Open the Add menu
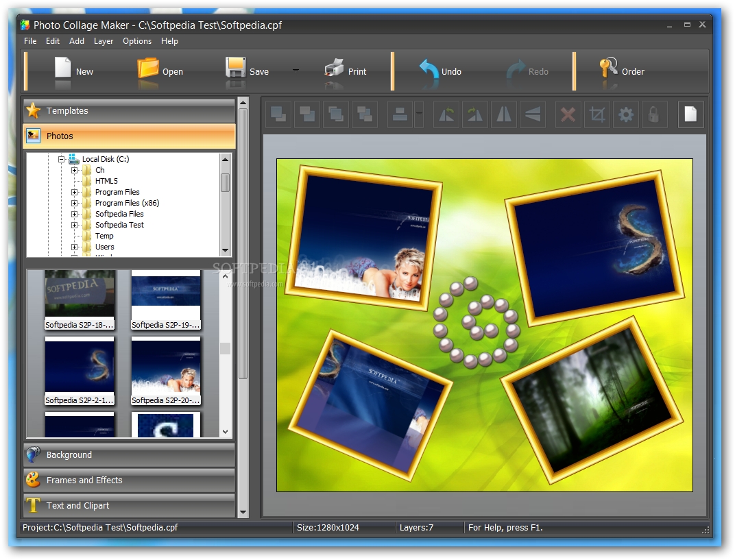 click(x=77, y=41)
